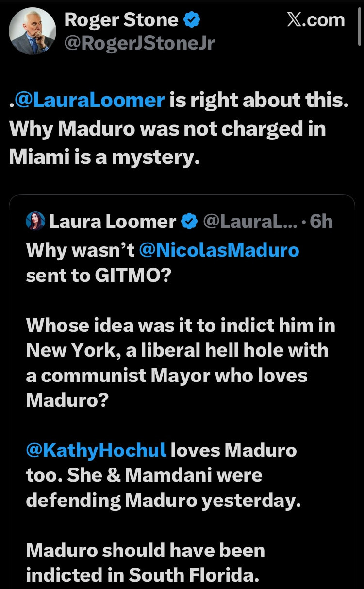Open the @NicolasMaduro mention

click(219, 250)
